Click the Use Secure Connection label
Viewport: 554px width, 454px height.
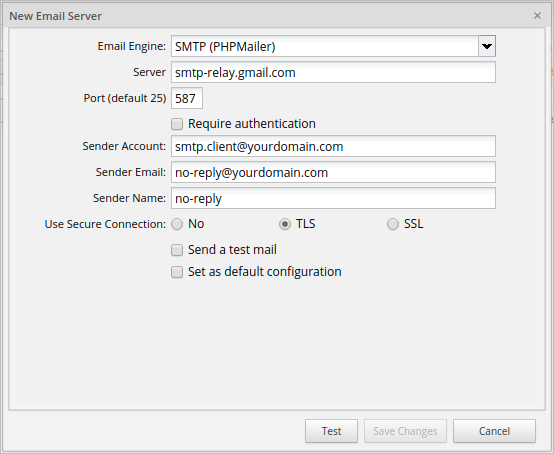click(x=105, y=224)
